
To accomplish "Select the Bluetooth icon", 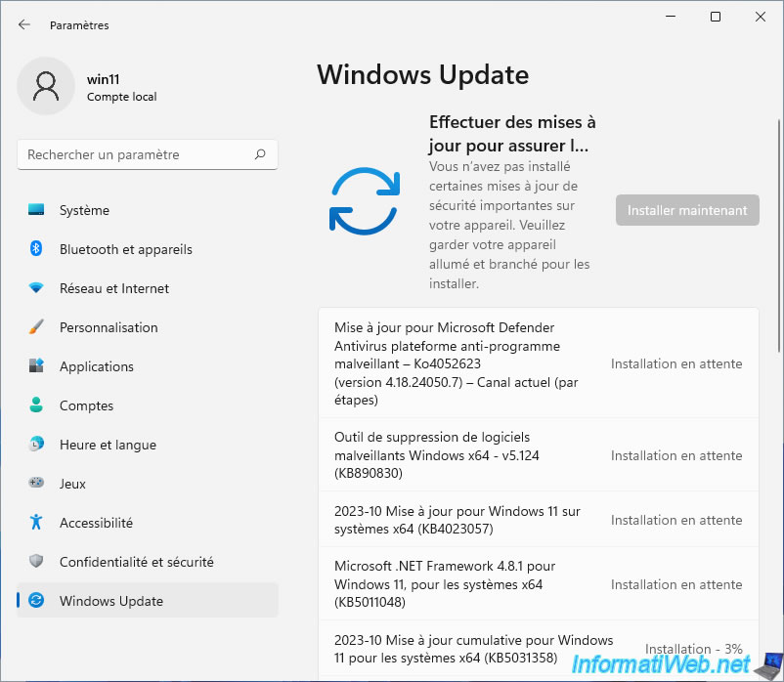I will pos(36,248).
